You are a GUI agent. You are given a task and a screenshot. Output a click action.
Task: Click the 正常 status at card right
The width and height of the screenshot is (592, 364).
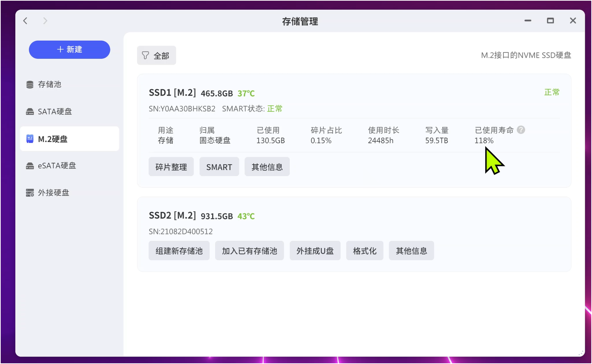[x=552, y=92]
